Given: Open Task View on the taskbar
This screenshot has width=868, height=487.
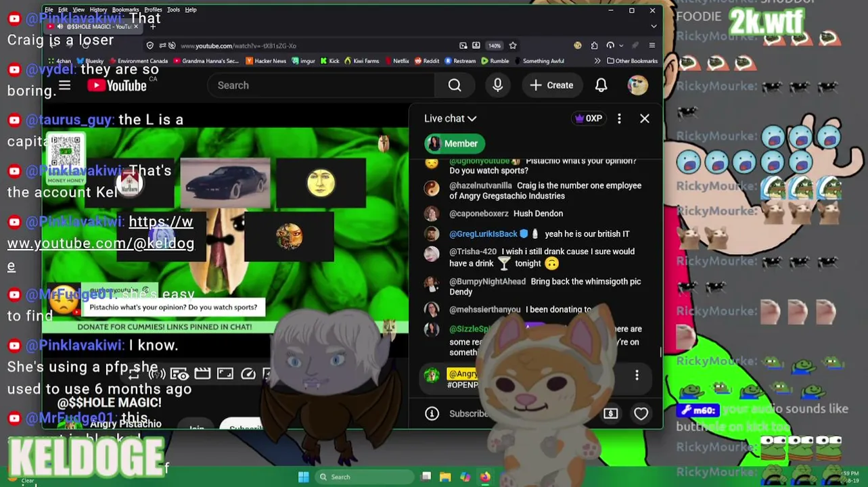Looking at the screenshot, I should 426,477.
